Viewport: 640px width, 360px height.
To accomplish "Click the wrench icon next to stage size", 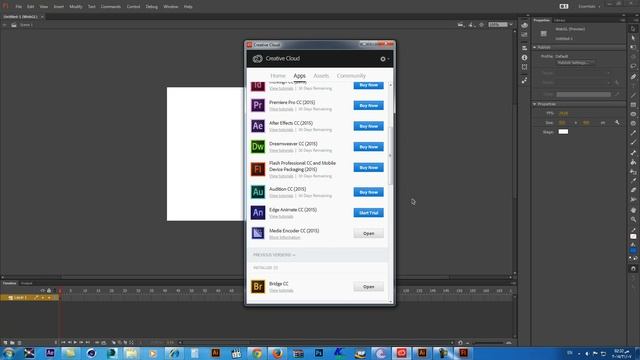I will pos(617,122).
